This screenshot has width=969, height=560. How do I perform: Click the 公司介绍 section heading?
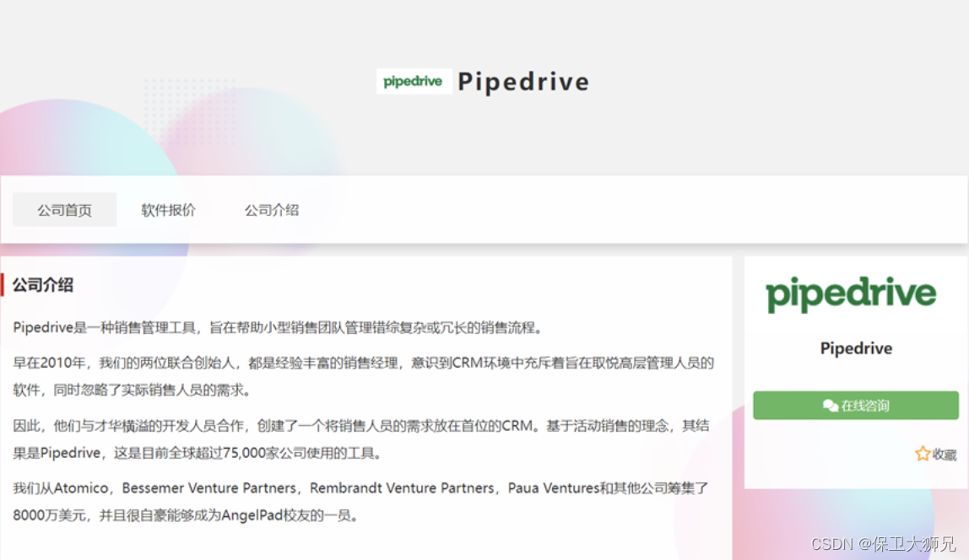point(43,285)
